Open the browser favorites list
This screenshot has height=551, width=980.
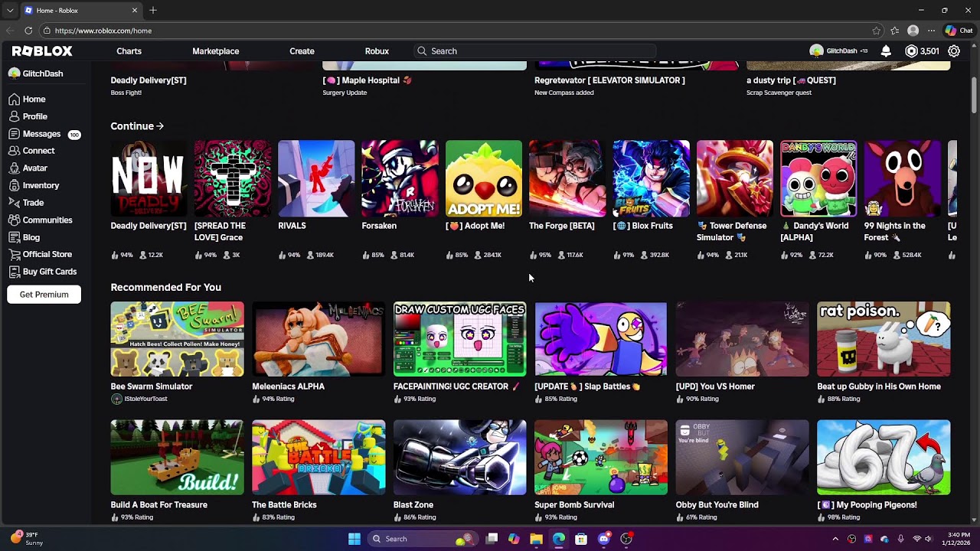click(895, 31)
